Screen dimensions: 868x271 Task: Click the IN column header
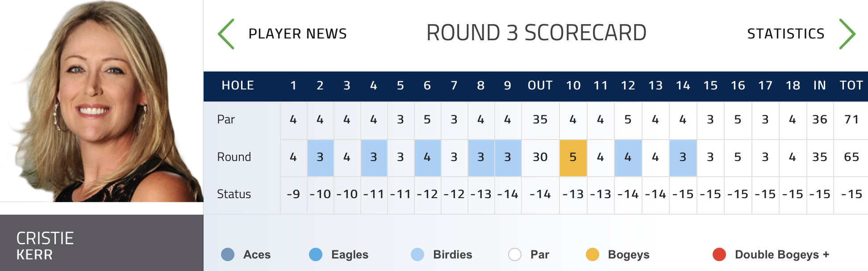point(819,85)
